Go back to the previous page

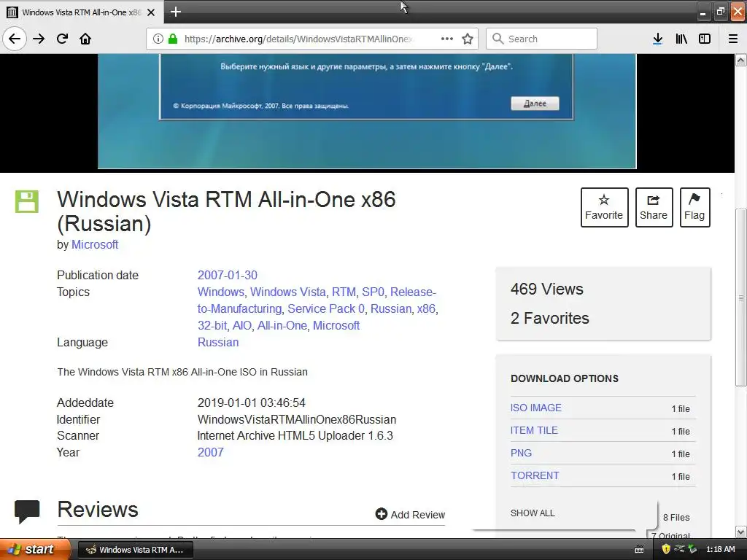coord(15,39)
